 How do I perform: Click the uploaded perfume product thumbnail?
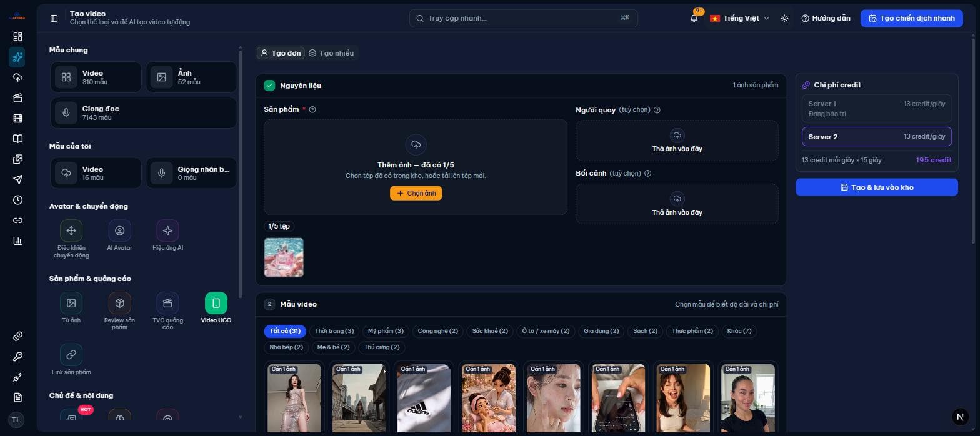point(284,257)
